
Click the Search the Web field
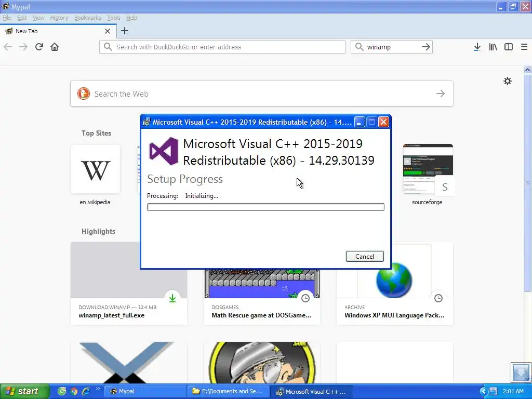(x=262, y=94)
